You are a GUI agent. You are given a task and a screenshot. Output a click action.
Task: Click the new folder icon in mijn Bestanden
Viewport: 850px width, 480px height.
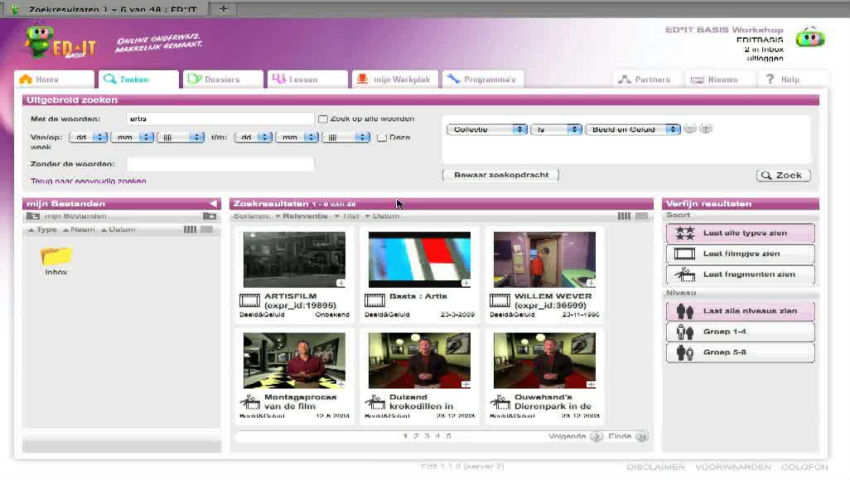coord(209,216)
